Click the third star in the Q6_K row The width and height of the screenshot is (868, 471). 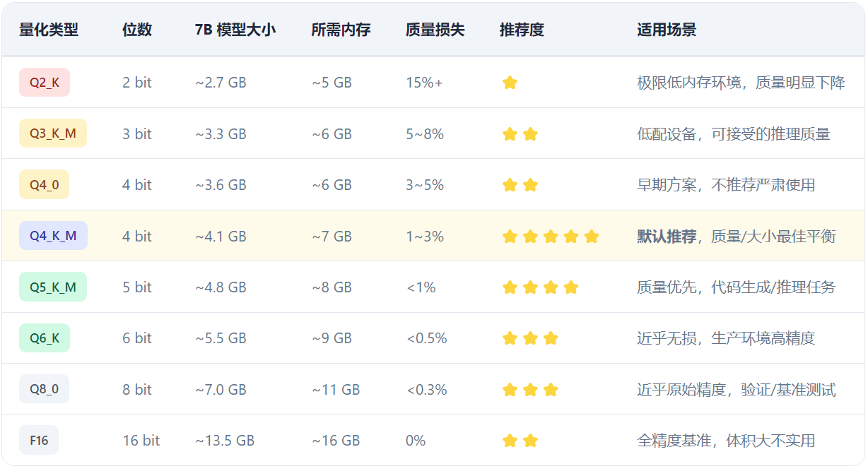click(x=551, y=338)
